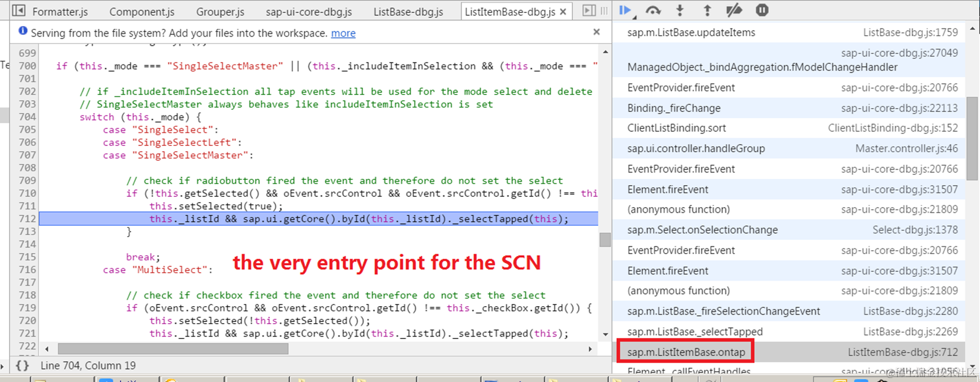Select sap.m.ListBase.updateItems call frame
The width and height of the screenshot is (980, 382).
[x=789, y=32]
